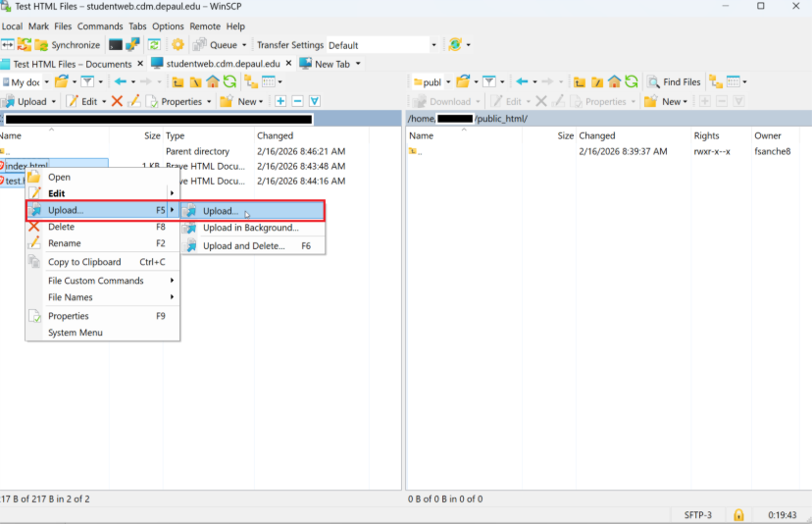This screenshot has height=524, width=812.
Task: Go to local home directory icon
Action: pyautogui.click(x=213, y=82)
